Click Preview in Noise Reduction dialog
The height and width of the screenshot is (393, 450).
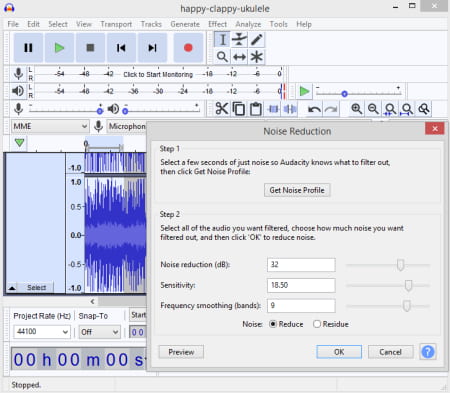pyautogui.click(x=181, y=352)
